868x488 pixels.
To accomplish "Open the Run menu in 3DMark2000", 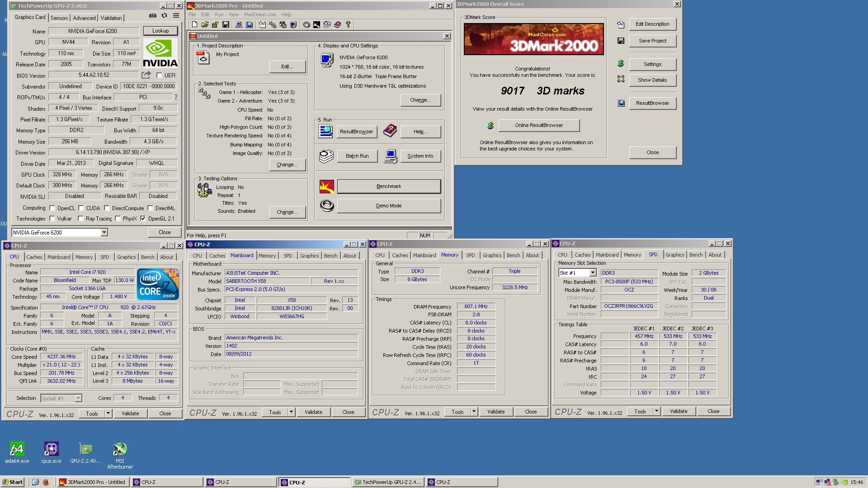I will pos(219,14).
